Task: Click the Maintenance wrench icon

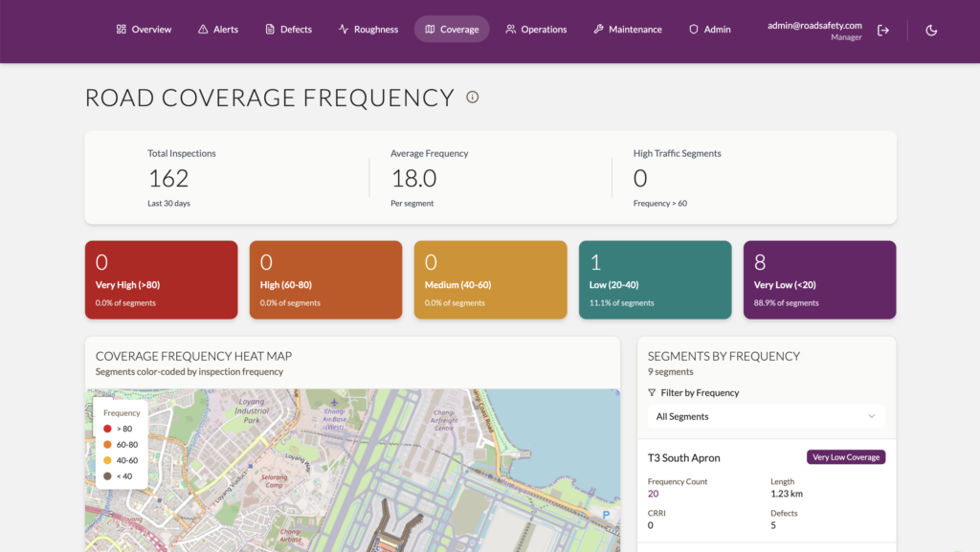Action: (599, 30)
